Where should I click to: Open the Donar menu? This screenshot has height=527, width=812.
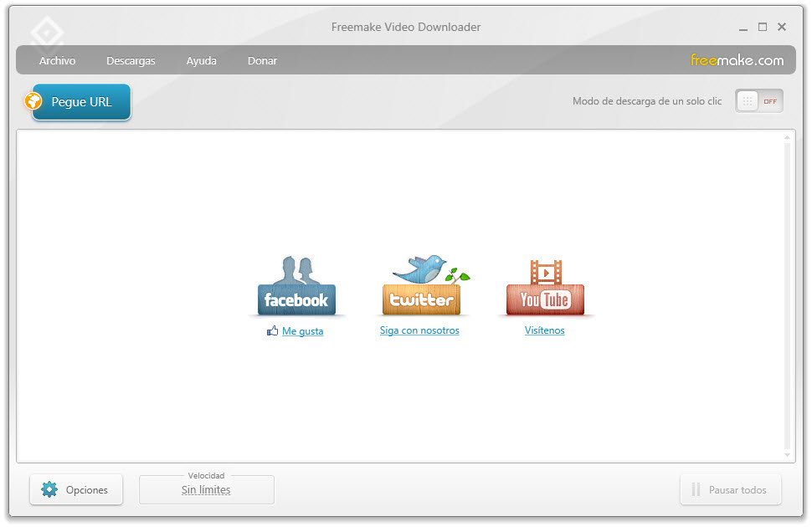point(262,60)
